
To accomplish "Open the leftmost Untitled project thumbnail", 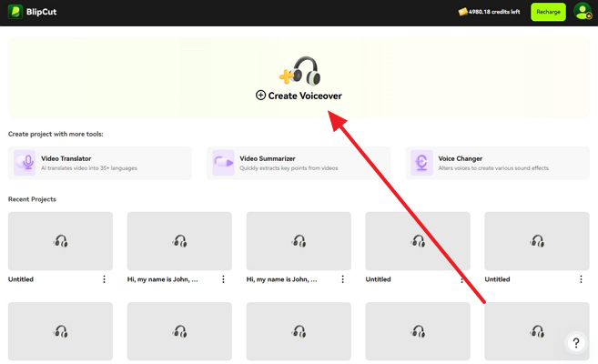I will [60, 241].
